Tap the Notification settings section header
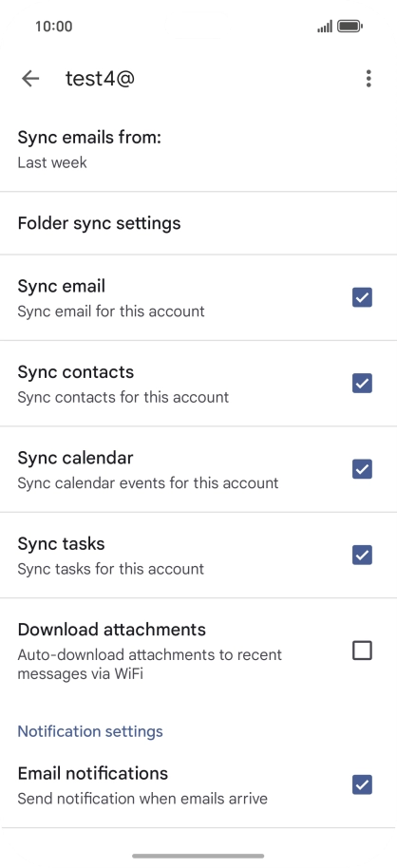The image size is (397, 868). [90, 731]
